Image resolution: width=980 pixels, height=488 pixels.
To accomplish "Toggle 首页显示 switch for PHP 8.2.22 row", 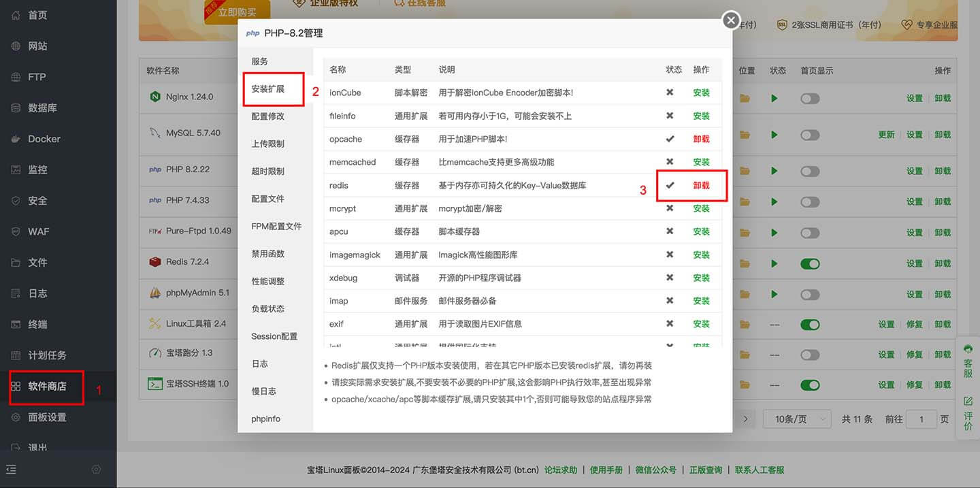I will coord(810,171).
